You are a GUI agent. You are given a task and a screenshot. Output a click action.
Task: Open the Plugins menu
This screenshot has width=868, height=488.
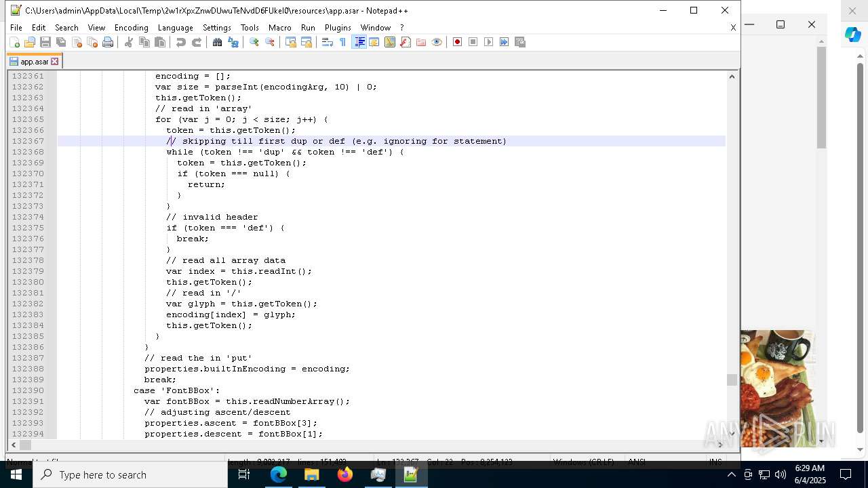(338, 28)
